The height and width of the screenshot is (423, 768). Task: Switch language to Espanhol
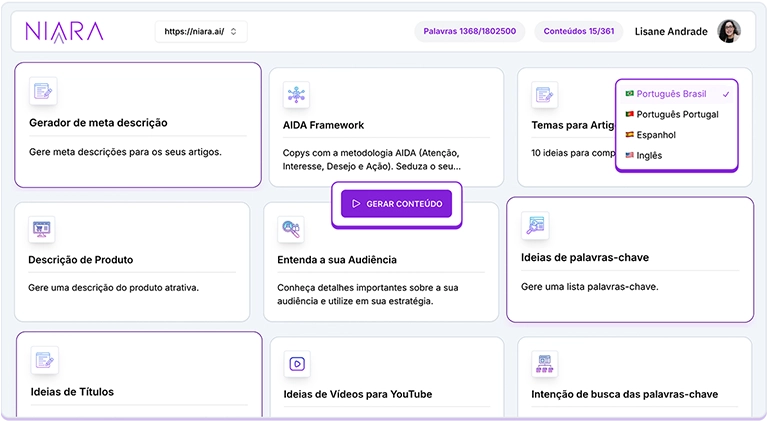[656, 135]
